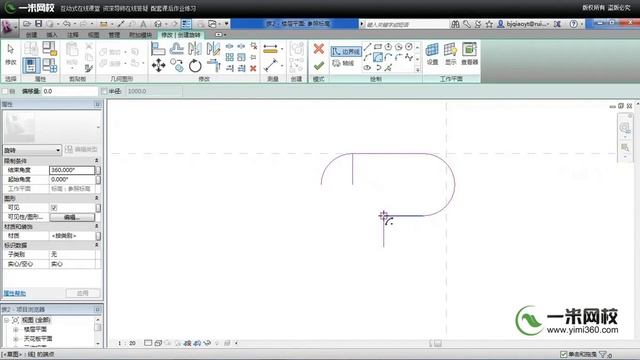Click the view scale 1 : 20
This screenshot has height=360, width=640.
click(x=127, y=343)
